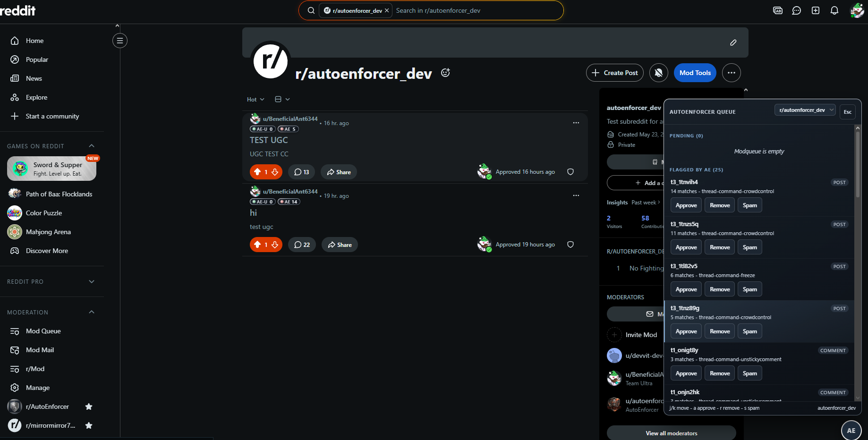The width and height of the screenshot is (868, 440).
Task: Edit the community banner with pencil icon
Action: 733,42
